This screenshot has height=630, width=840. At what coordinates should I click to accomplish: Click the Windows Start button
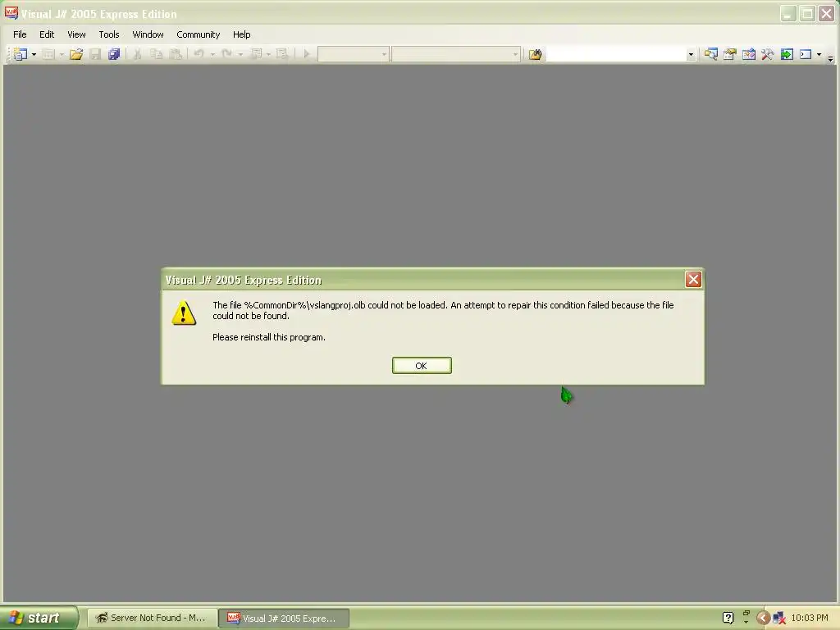[x=39, y=618]
